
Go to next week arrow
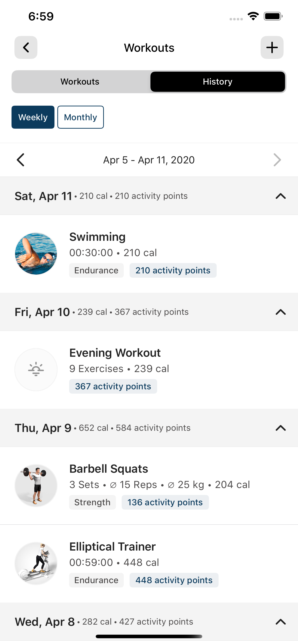tap(277, 160)
